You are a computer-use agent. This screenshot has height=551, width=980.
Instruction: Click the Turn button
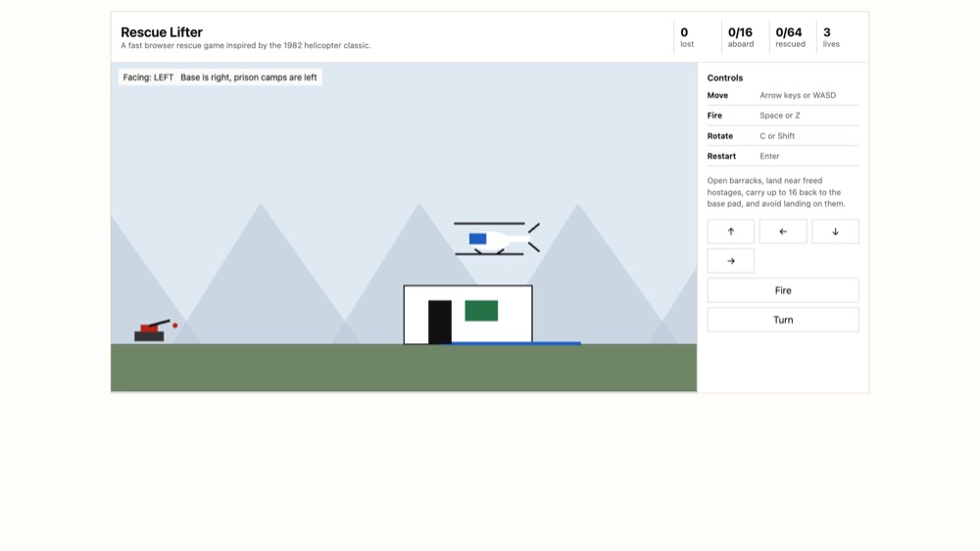[x=783, y=320]
